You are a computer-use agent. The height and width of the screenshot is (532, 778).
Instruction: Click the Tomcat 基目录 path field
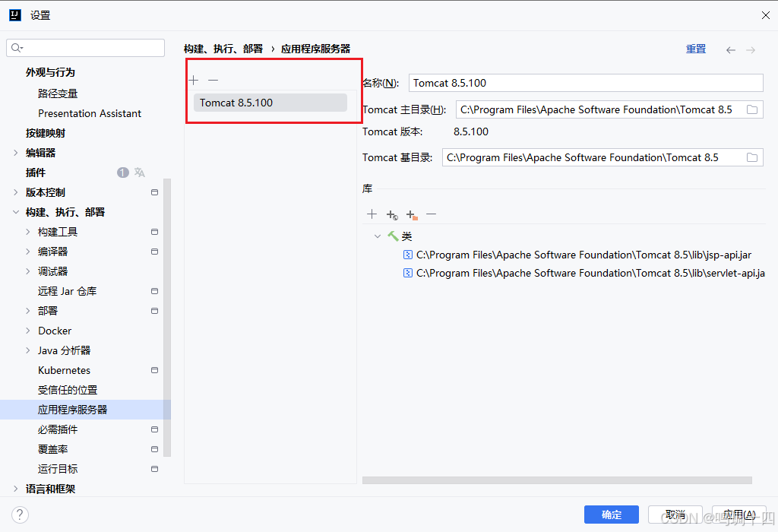pos(602,158)
